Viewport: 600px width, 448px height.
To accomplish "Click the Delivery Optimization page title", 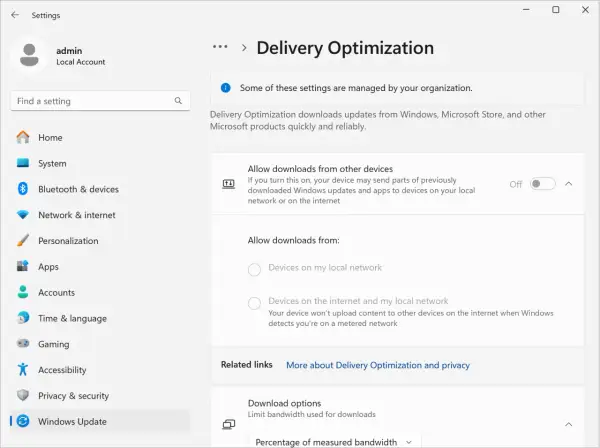I will click(345, 48).
